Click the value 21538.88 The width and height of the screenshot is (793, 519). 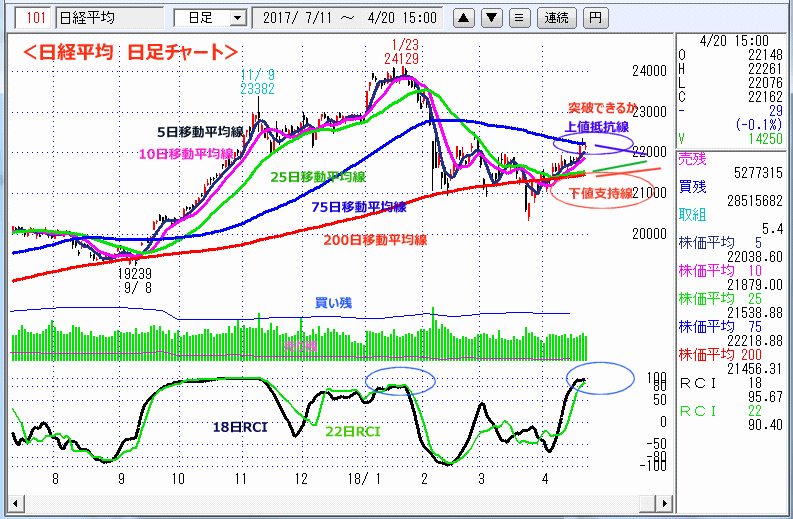[x=755, y=313]
